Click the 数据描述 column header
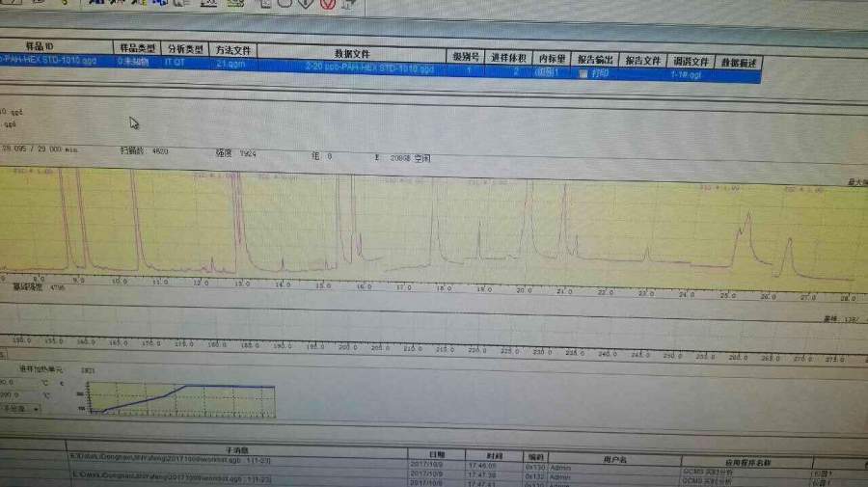Image resolution: width=868 pixels, height=487 pixels. (x=739, y=63)
